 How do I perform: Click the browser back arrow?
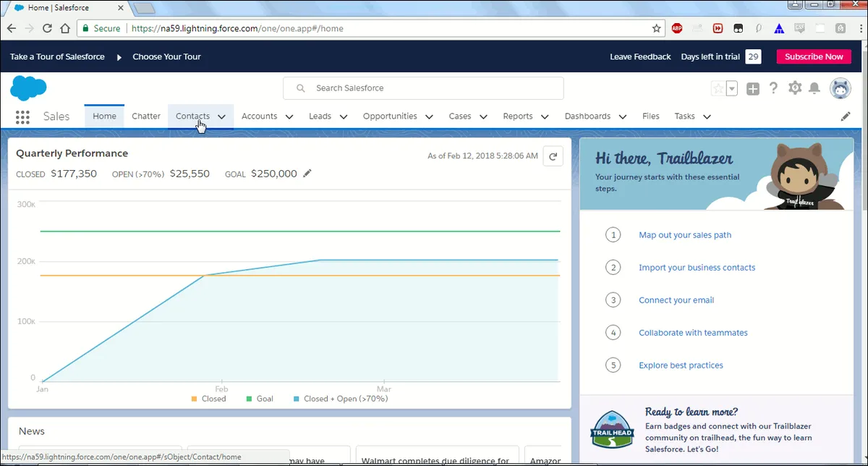(12, 28)
